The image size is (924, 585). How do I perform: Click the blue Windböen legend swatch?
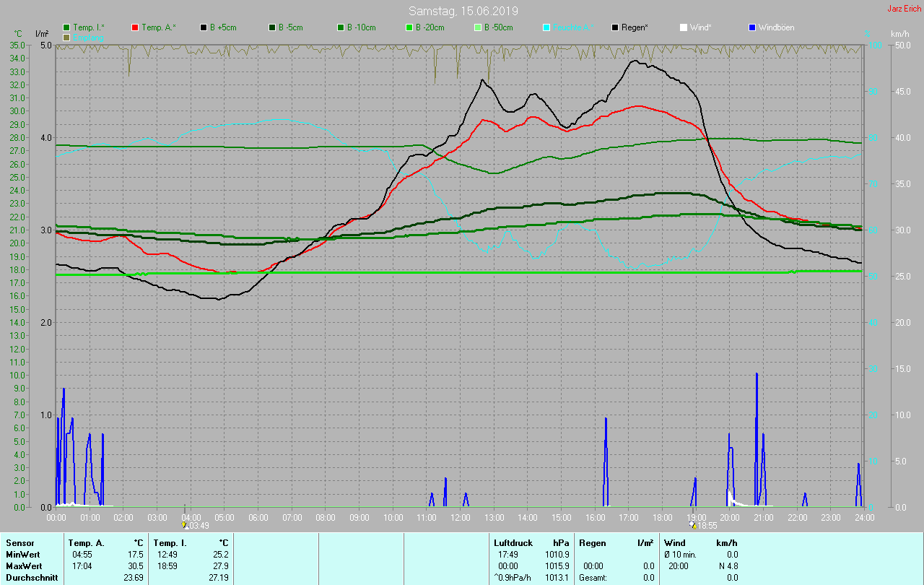tap(752, 27)
